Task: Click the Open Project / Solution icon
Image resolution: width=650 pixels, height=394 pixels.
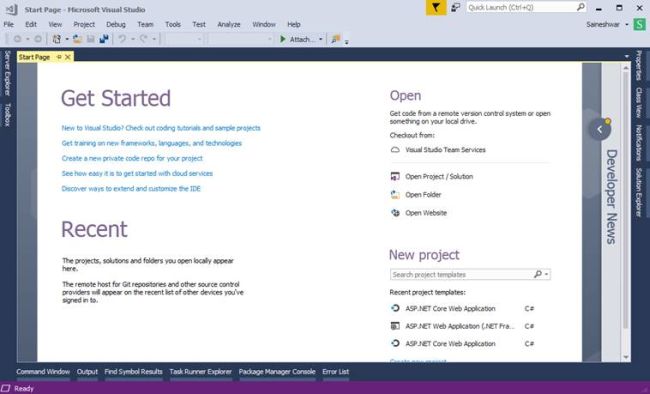Action: tap(395, 176)
